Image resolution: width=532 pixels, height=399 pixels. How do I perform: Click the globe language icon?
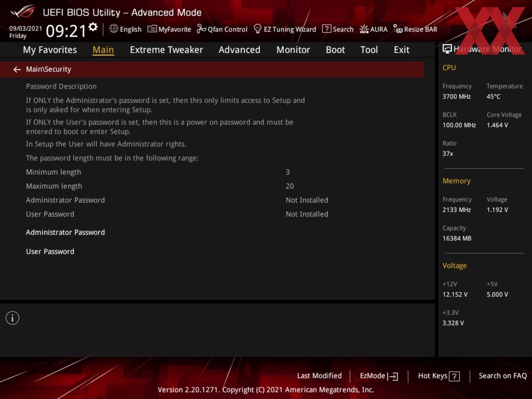113,29
